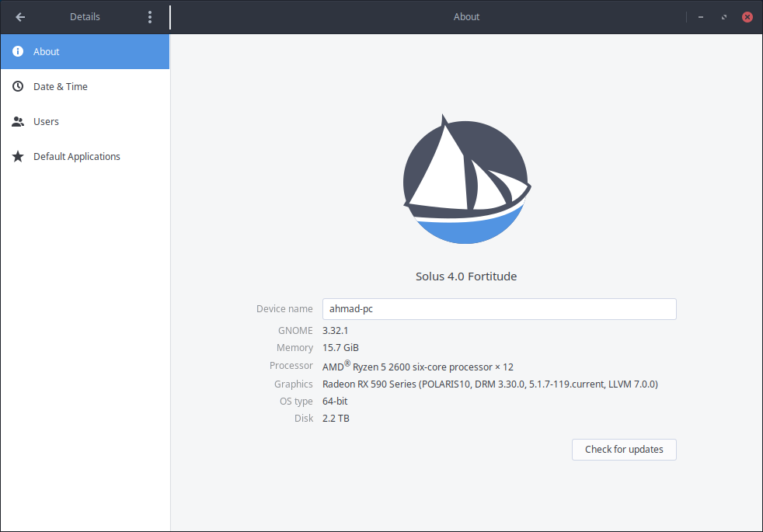Viewport: 763px width, 532px height.
Task: Click the people icon for Users
Action: pyautogui.click(x=18, y=122)
